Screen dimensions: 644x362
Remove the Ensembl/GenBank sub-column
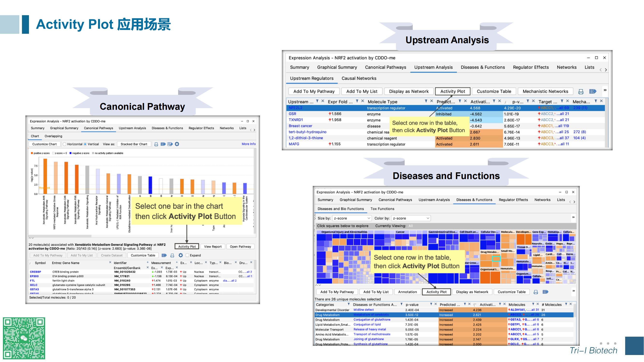[x=148, y=267]
